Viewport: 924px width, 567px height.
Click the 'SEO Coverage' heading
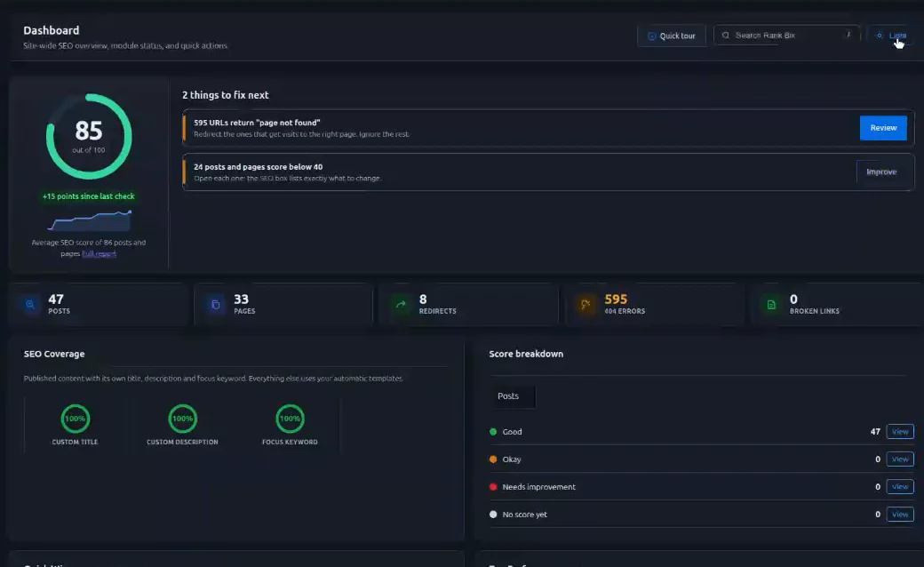(54, 354)
